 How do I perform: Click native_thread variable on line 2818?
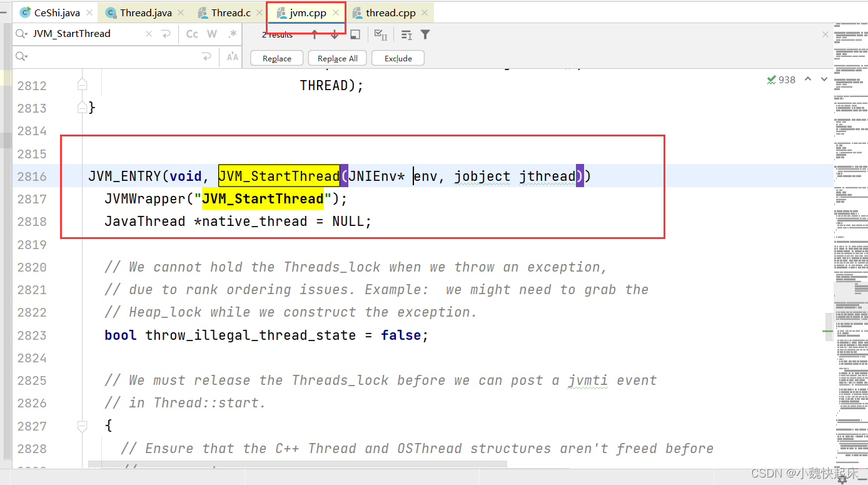[255, 222]
